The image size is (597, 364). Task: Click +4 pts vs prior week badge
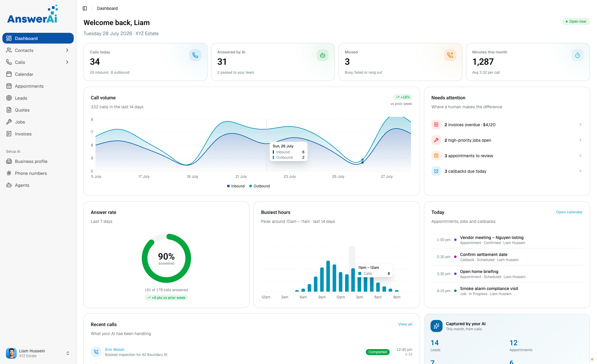[166, 298]
